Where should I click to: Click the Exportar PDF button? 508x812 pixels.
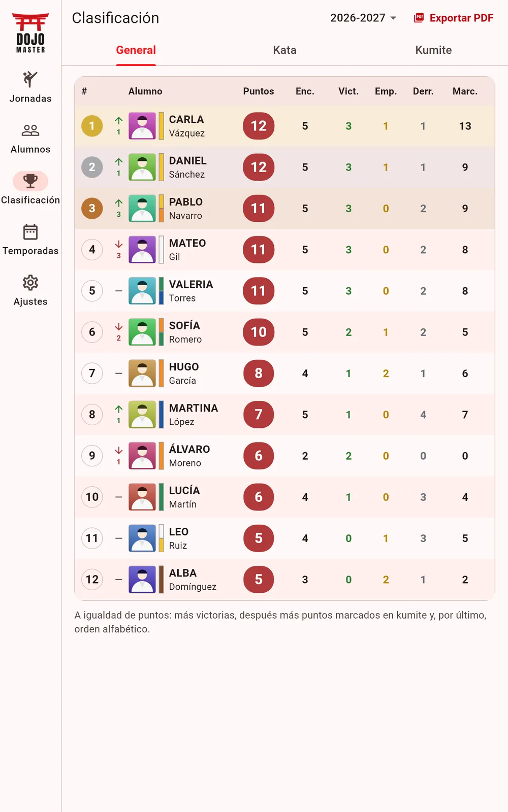tap(454, 18)
